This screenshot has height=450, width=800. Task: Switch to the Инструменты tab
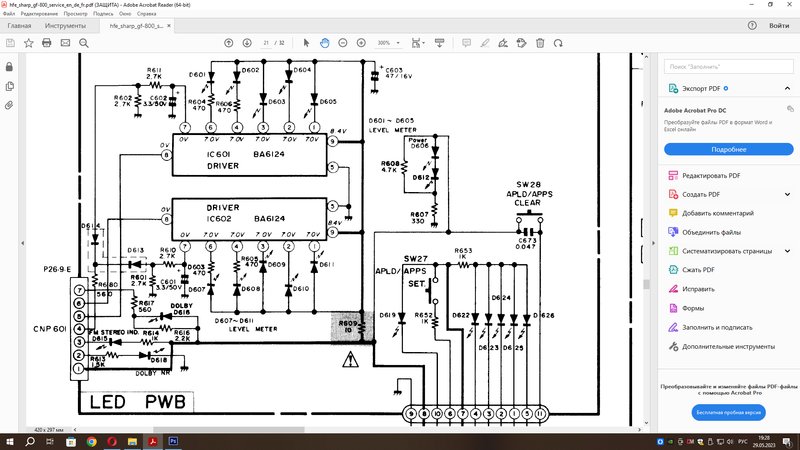[65, 26]
